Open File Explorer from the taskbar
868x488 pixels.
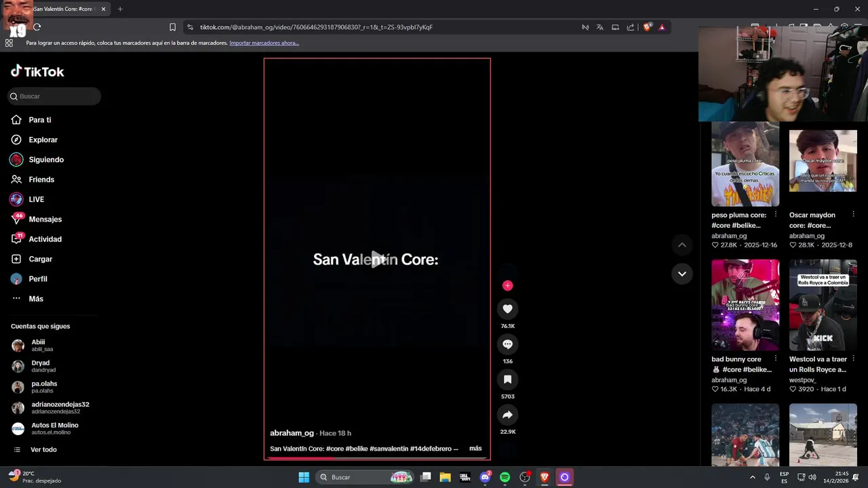click(x=445, y=477)
